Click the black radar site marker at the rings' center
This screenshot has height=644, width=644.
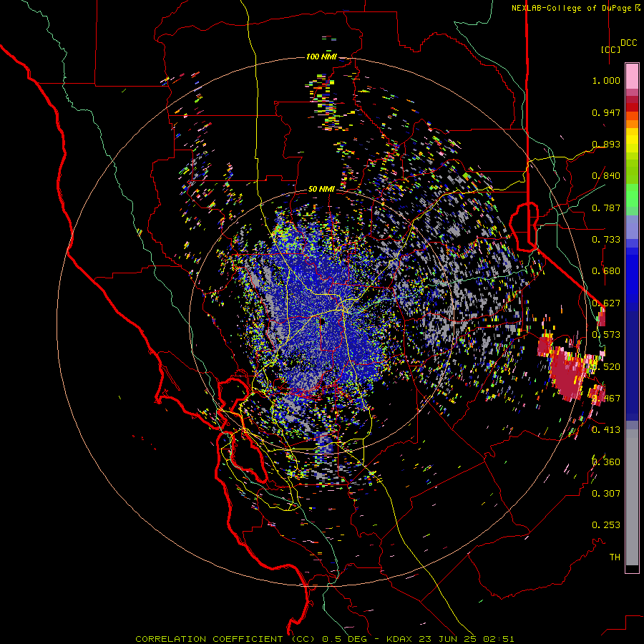pos(323,322)
